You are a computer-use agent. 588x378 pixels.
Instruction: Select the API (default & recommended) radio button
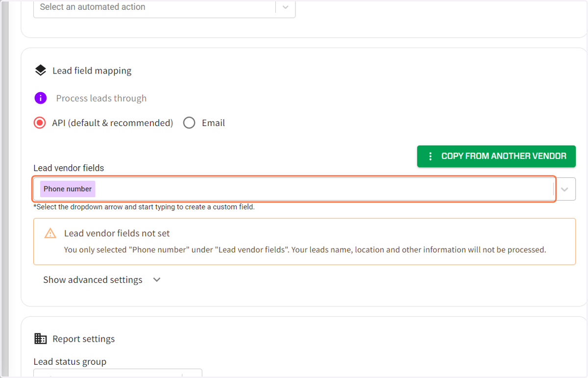pos(40,123)
